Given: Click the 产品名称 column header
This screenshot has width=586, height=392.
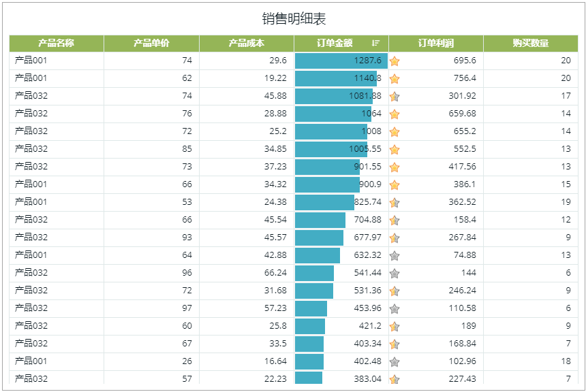Looking at the screenshot, I should (x=57, y=44).
